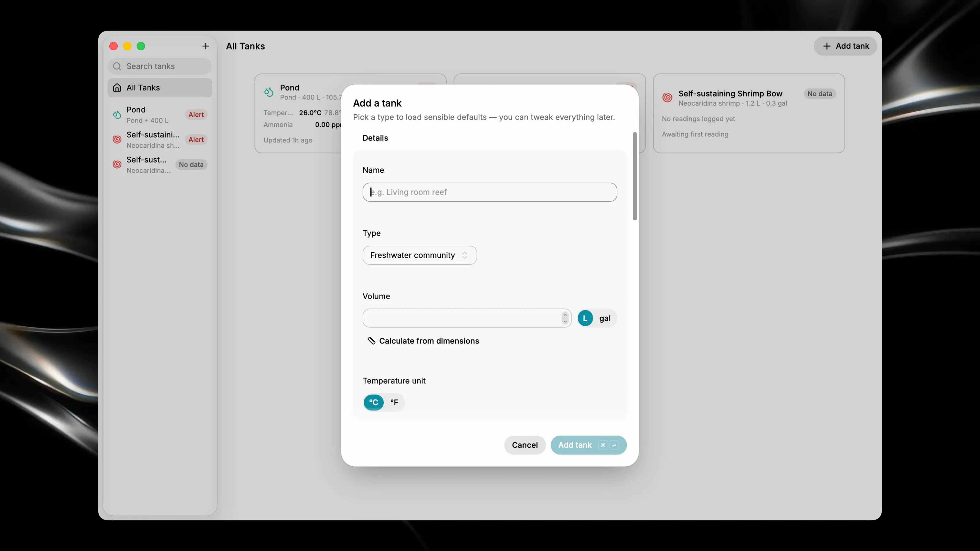Click the spiral icon on the Shrimp Bow card
Viewport: 980px width, 551px height.
click(667, 98)
